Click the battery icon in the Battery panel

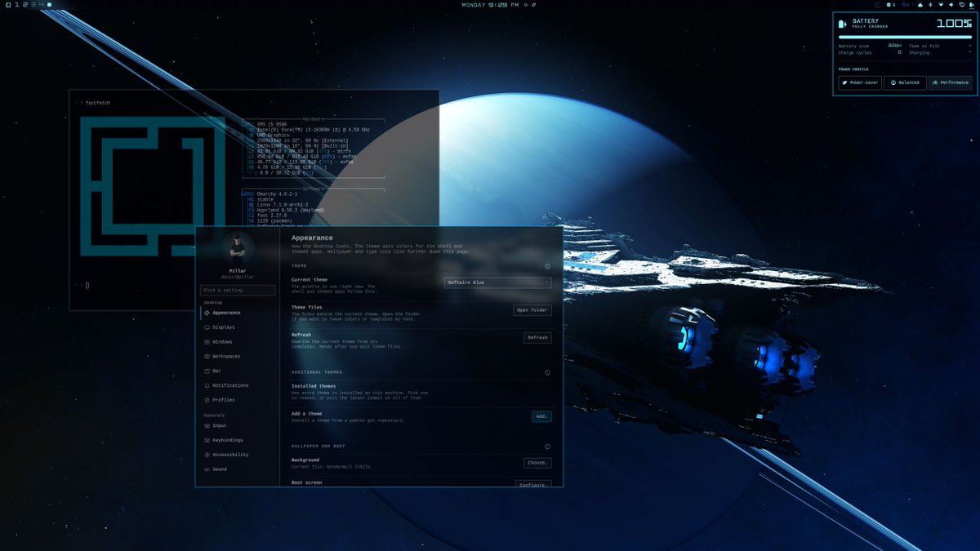844,23
